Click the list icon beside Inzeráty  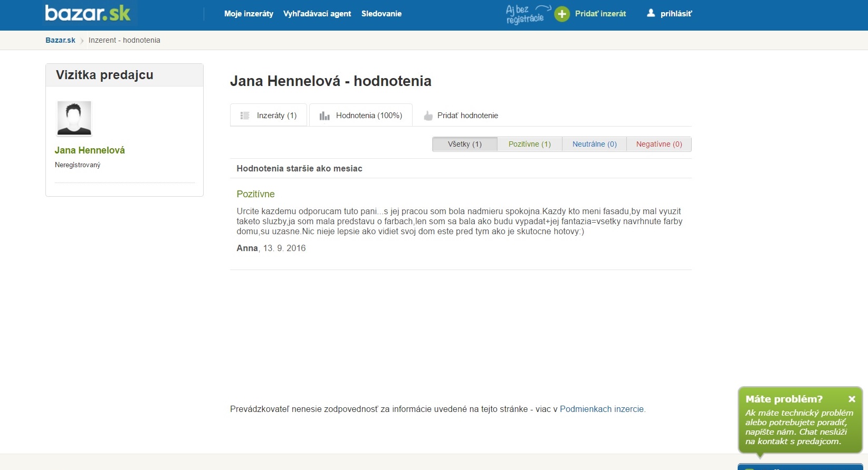click(x=245, y=116)
